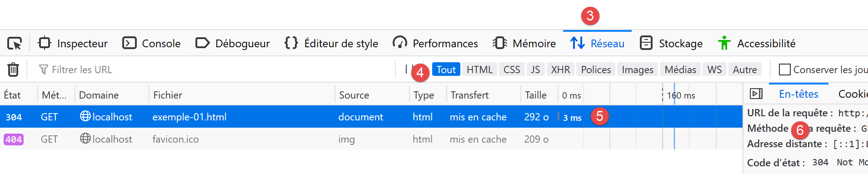Click the 404 status badge

[x=14, y=139]
